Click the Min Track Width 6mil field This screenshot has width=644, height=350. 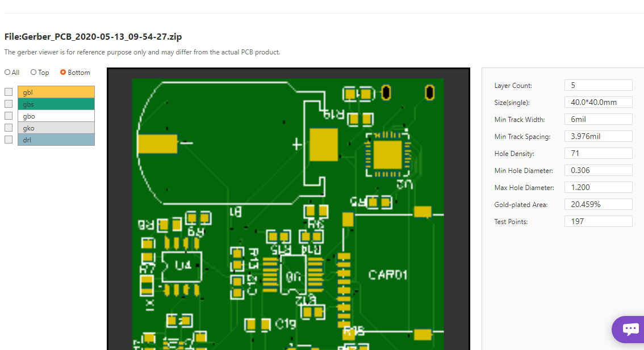598,119
